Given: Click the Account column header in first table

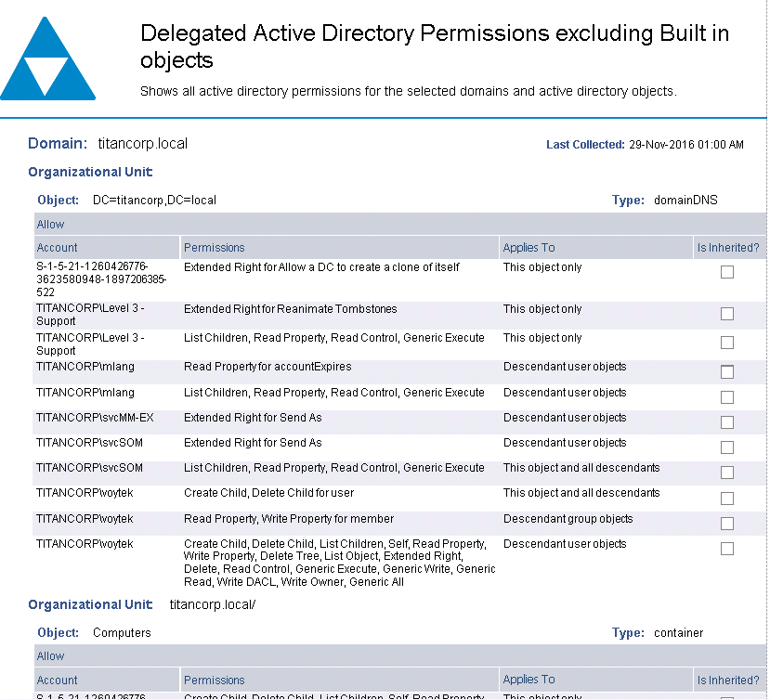Looking at the screenshot, I should click(x=58, y=248).
